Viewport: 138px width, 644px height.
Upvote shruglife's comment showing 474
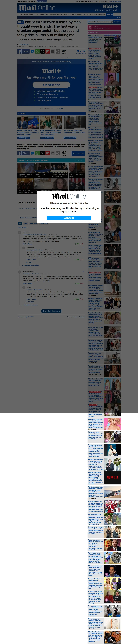pos(75,244)
